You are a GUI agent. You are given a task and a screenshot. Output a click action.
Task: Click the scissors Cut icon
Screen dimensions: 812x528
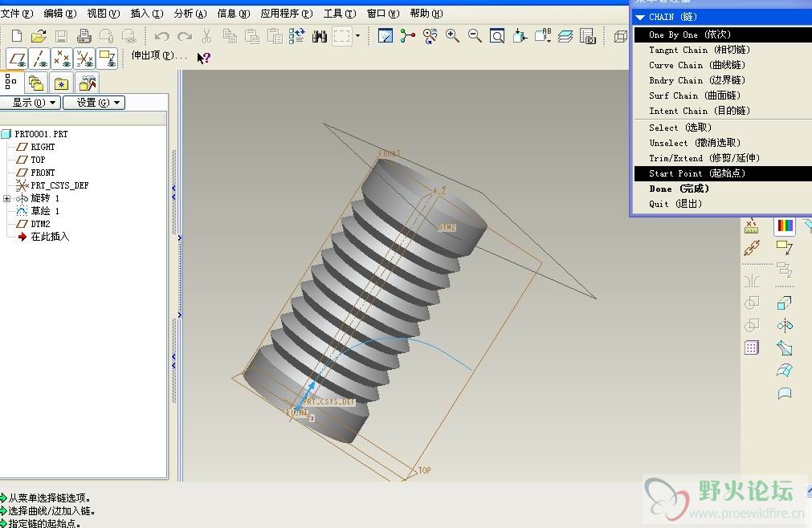(x=206, y=35)
